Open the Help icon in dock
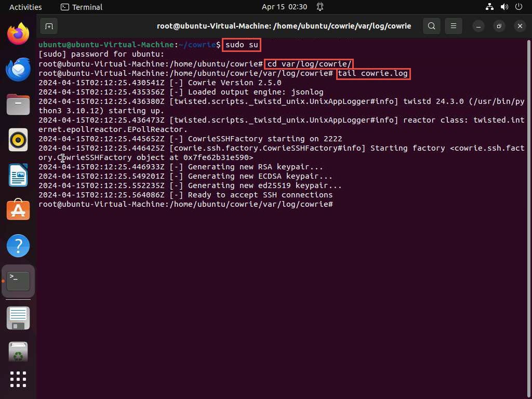 point(18,246)
